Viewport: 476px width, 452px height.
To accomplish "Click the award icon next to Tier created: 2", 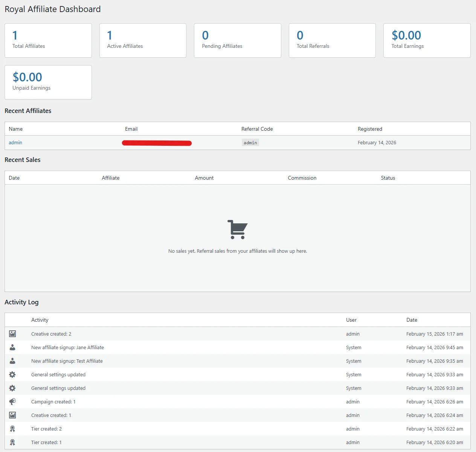I will pos(12,429).
